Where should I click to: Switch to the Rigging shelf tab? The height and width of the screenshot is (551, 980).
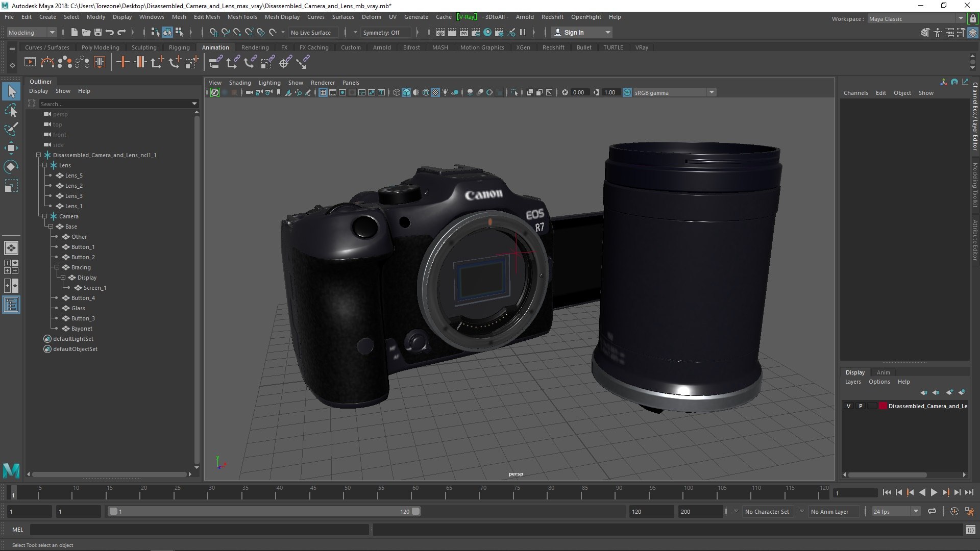pyautogui.click(x=179, y=47)
